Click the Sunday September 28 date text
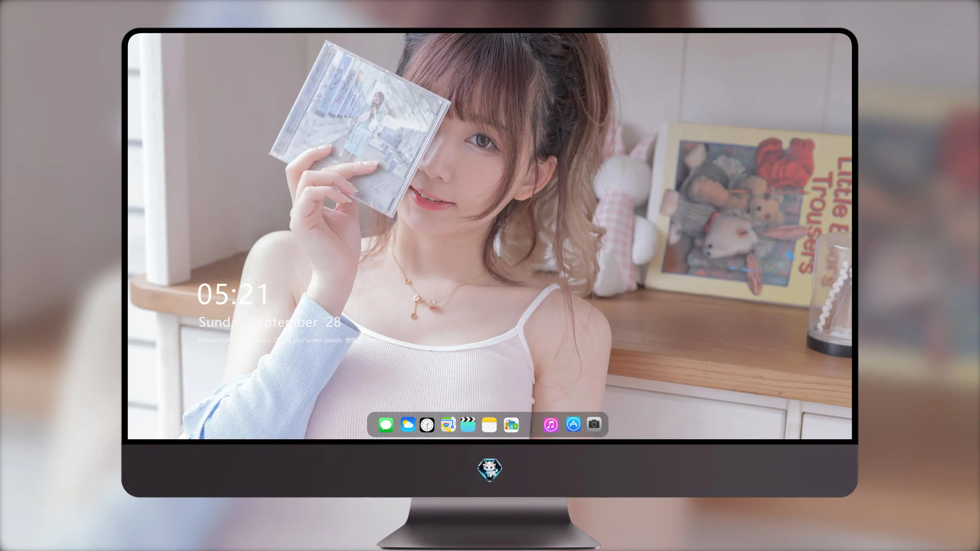This screenshot has width=980, height=551. point(269,322)
